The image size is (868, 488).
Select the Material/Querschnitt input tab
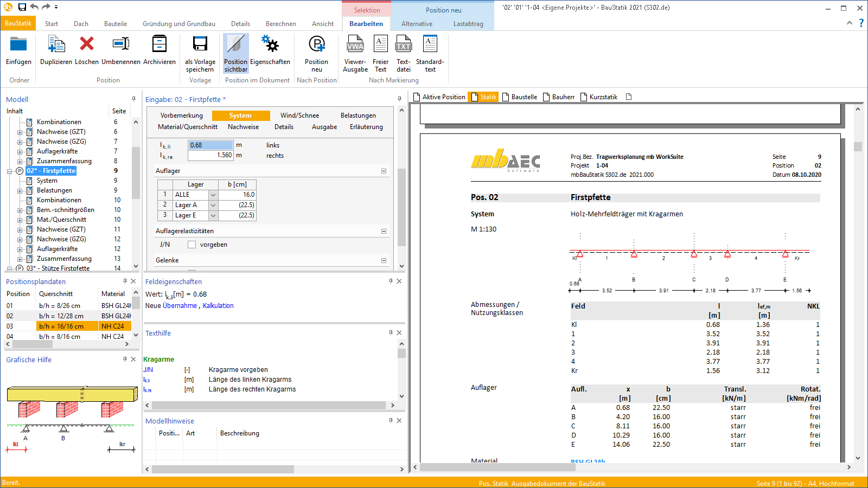click(188, 127)
